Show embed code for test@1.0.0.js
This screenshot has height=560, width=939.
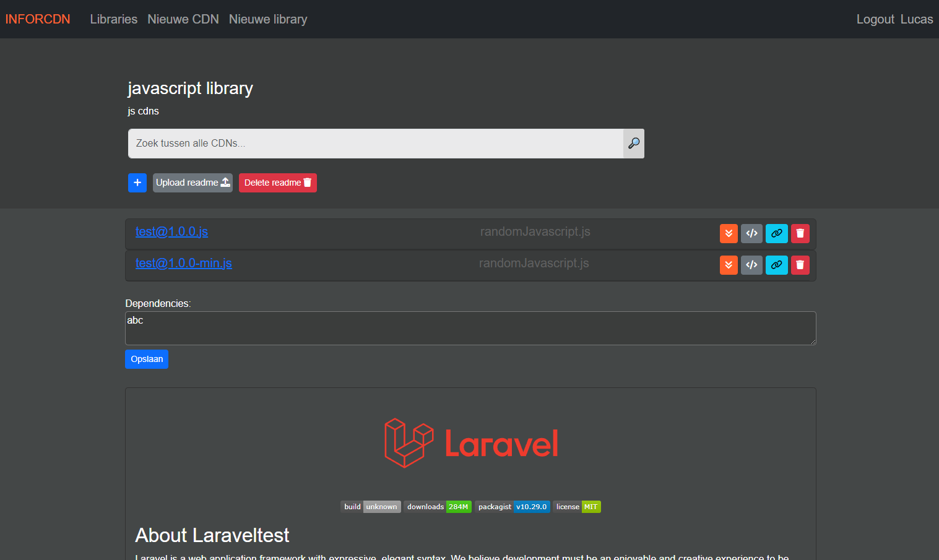pyautogui.click(x=751, y=233)
